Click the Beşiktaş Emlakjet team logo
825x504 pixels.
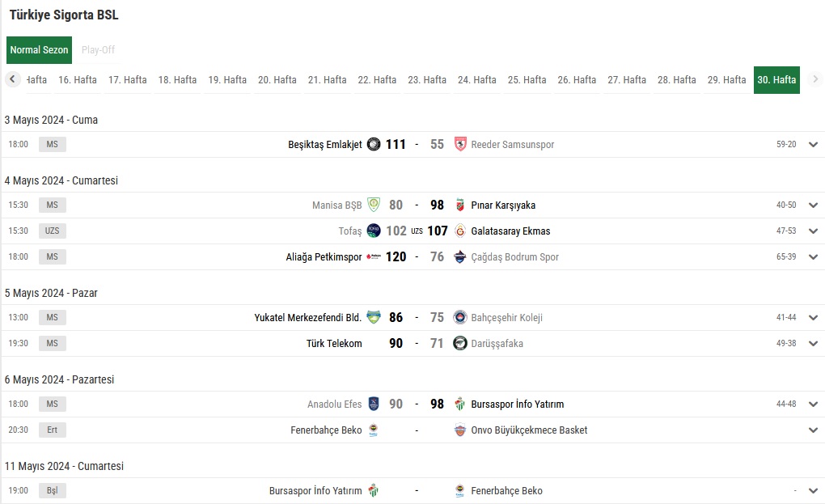click(x=374, y=144)
